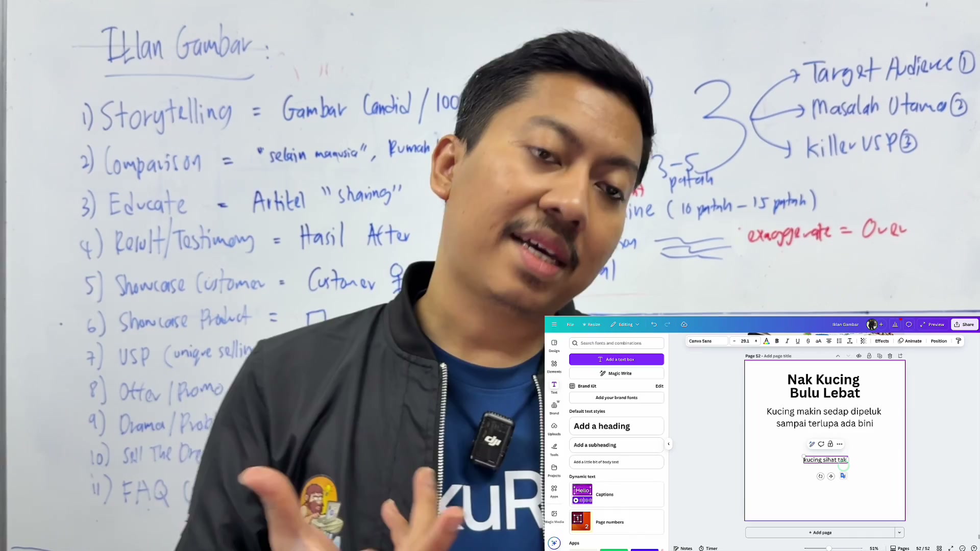This screenshot has width=980, height=551.
Task: Lock page 52 with padlock icon
Action: click(869, 356)
